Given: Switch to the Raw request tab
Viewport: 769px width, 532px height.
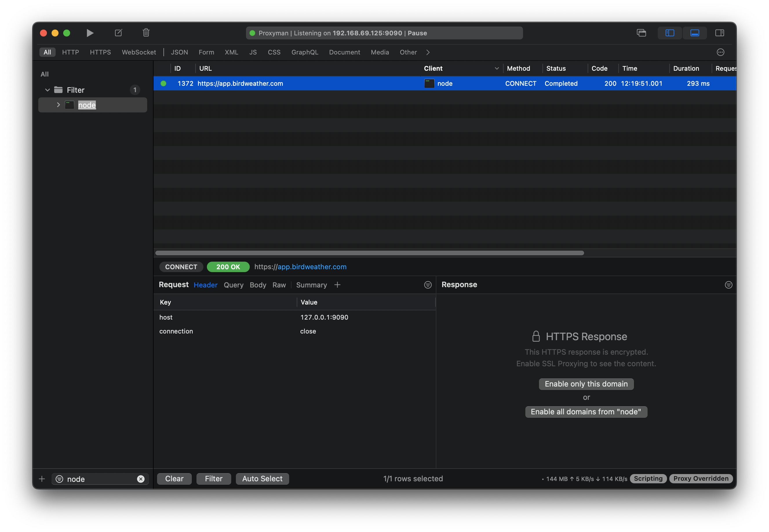Looking at the screenshot, I should [x=279, y=285].
